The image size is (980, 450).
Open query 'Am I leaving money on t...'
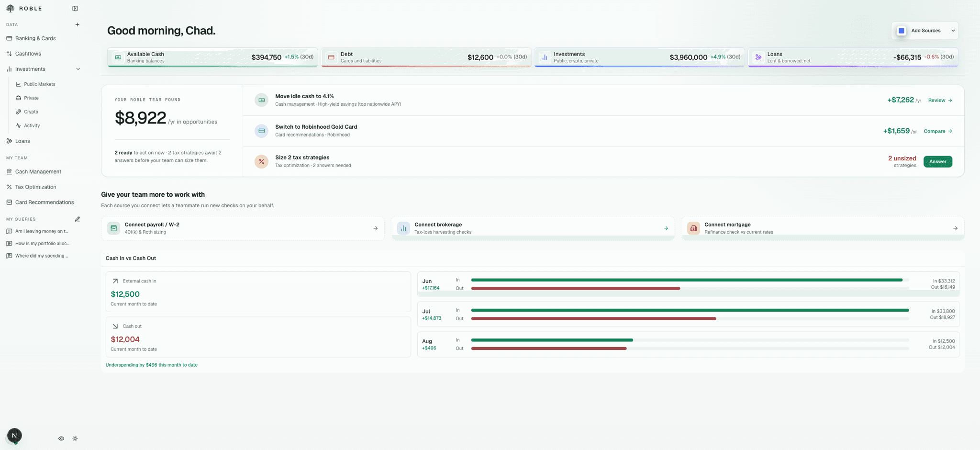(42, 231)
